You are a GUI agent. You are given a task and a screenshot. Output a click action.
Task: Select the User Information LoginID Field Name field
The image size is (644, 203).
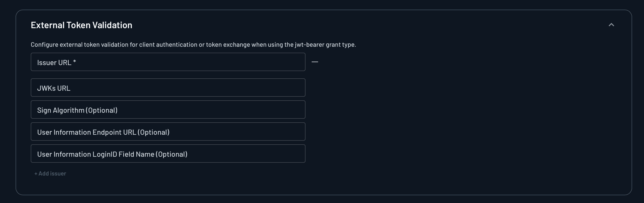tap(168, 154)
